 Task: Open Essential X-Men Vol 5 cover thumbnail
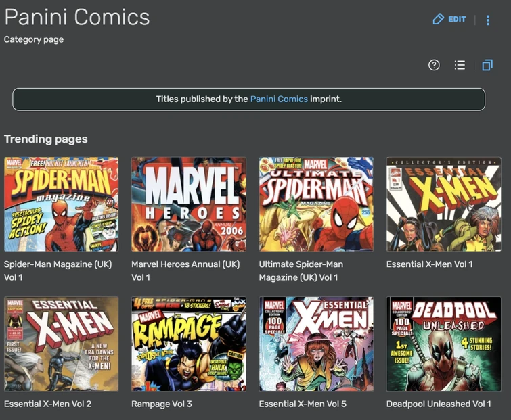316,344
